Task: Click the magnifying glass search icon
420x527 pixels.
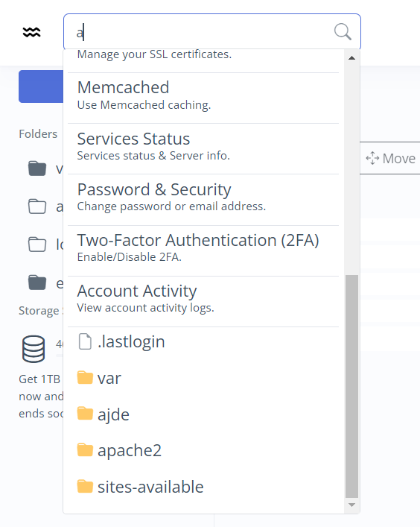Action: coord(343,32)
